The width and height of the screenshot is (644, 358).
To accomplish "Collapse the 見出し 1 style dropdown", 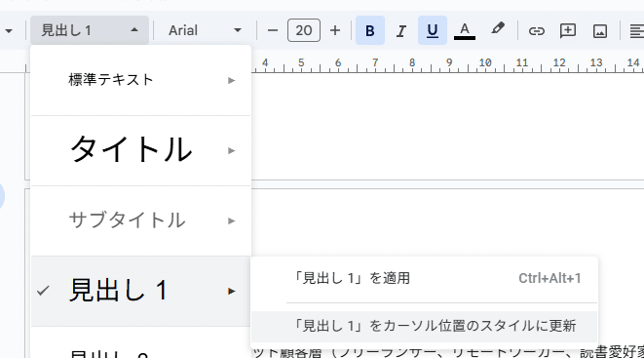I will pos(90,30).
